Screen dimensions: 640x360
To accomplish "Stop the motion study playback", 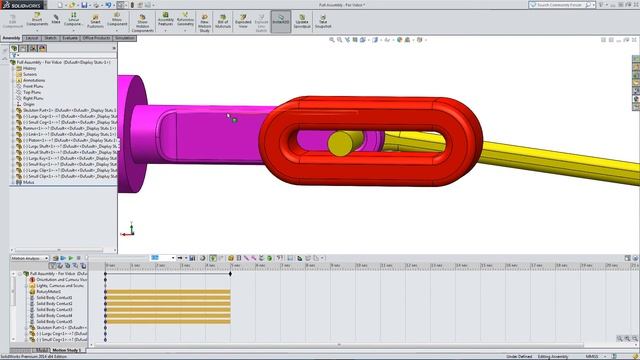I will (x=78, y=258).
